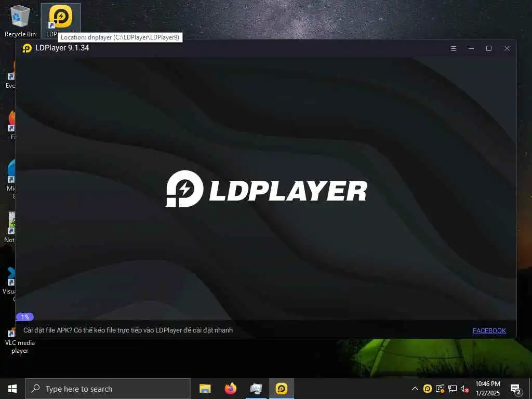Open the monitor app taskbar icon
The width and height of the screenshot is (532, 399).
(x=256, y=389)
